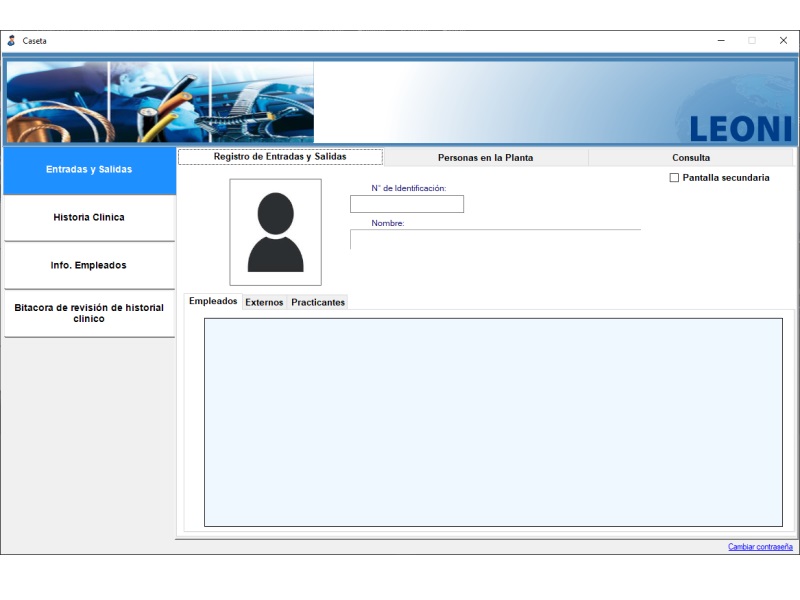Open Bitacora de revisión de historial clínico

tap(89, 314)
